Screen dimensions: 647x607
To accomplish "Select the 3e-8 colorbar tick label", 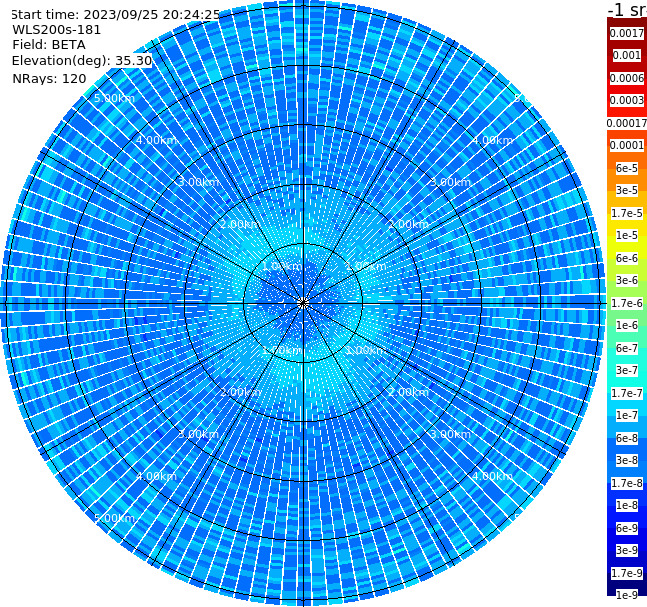I will pyautogui.click(x=627, y=460).
